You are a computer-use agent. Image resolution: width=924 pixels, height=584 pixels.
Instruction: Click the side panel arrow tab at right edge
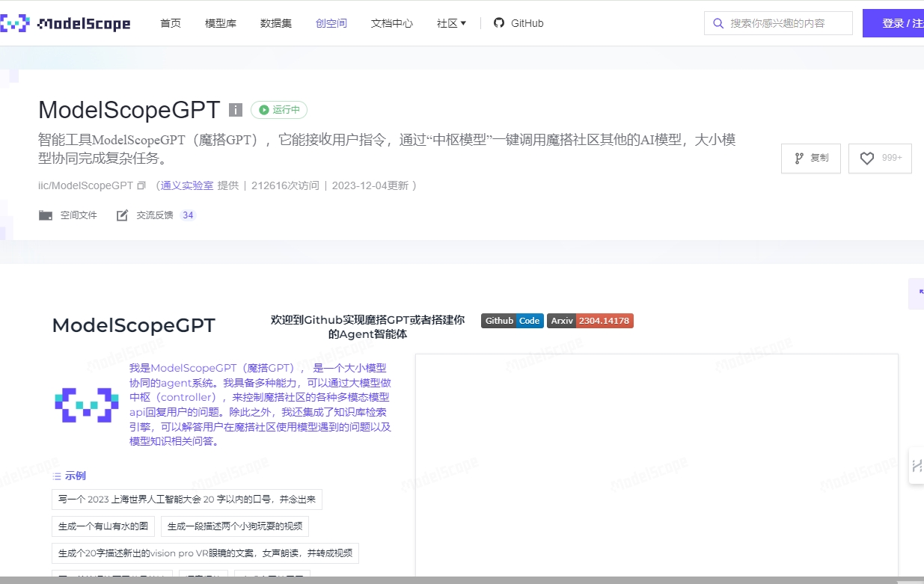pyautogui.click(x=917, y=293)
